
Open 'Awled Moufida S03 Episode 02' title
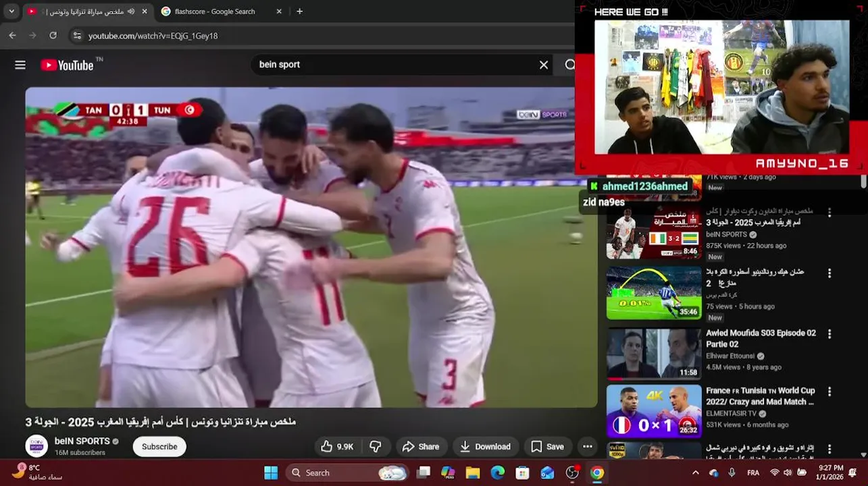click(x=761, y=338)
